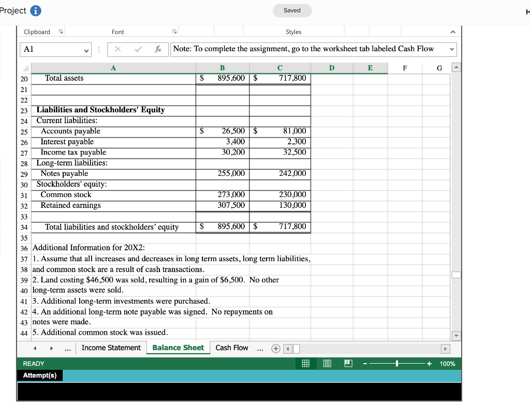Click the previous sheet navigation arrow

(x=34, y=348)
